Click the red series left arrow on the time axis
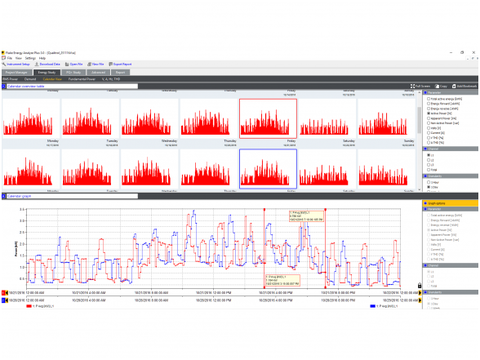Screen dimensions: 480x360 tap(6, 293)
